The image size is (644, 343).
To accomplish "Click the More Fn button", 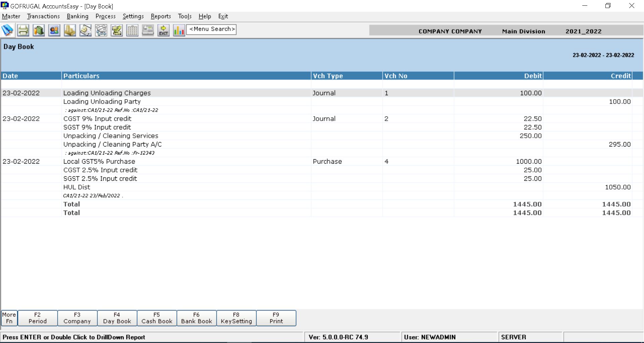I will (9, 318).
